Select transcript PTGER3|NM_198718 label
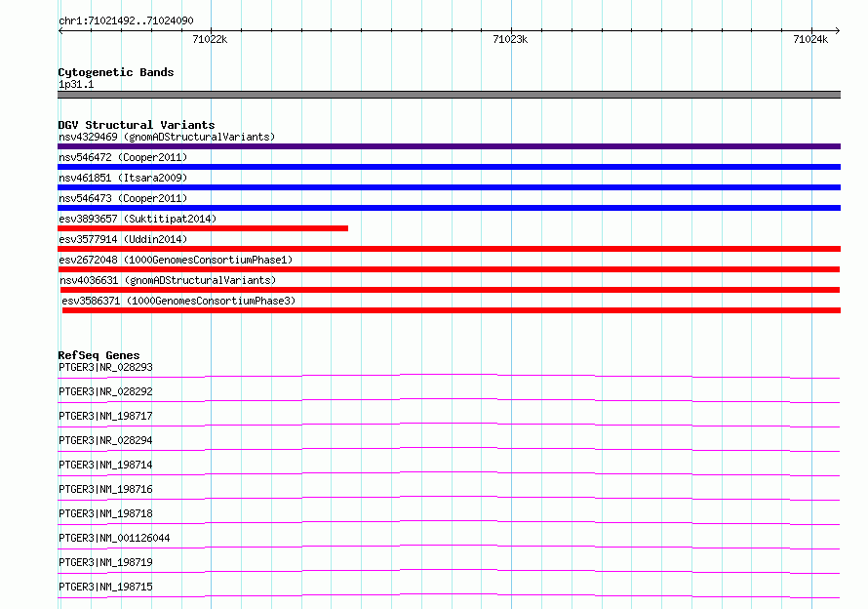This screenshot has width=868, height=609. click(105, 513)
